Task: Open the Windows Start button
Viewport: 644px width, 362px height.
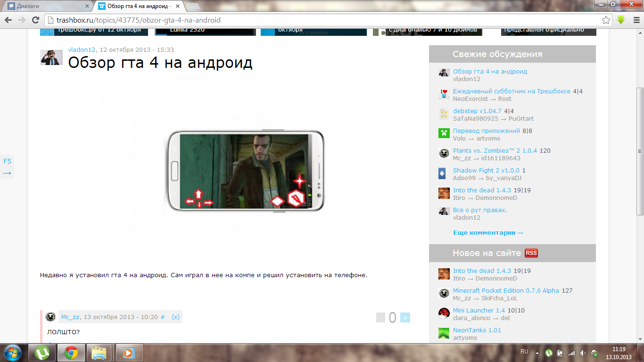Action: (12, 353)
